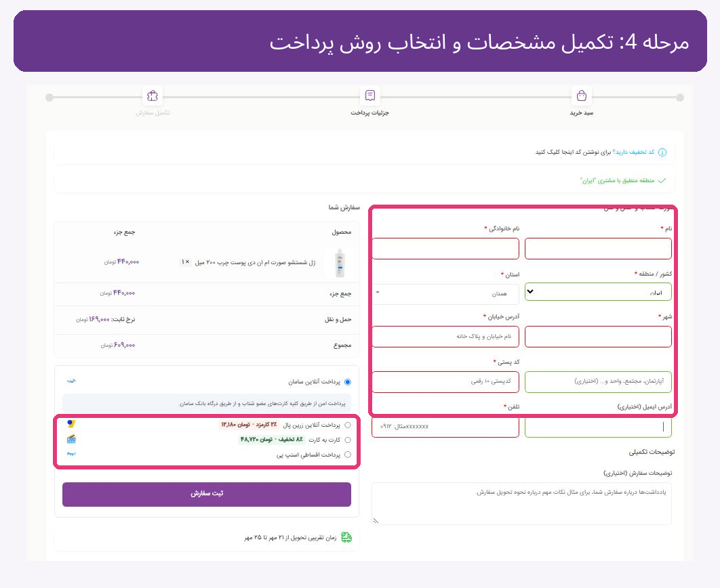Click into the postal code field
The image size is (720, 588).
point(445,381)
